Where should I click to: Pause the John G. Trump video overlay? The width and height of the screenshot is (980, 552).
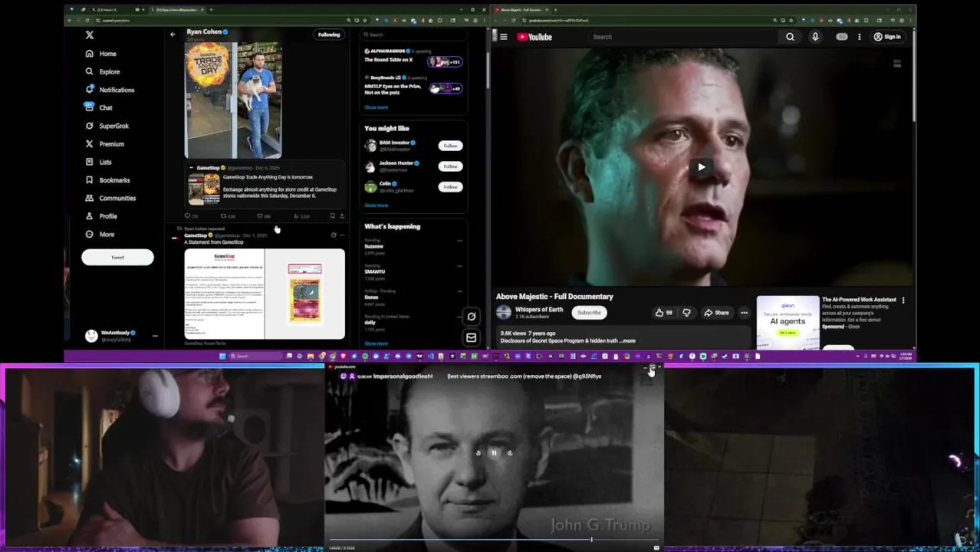[494, 453]
